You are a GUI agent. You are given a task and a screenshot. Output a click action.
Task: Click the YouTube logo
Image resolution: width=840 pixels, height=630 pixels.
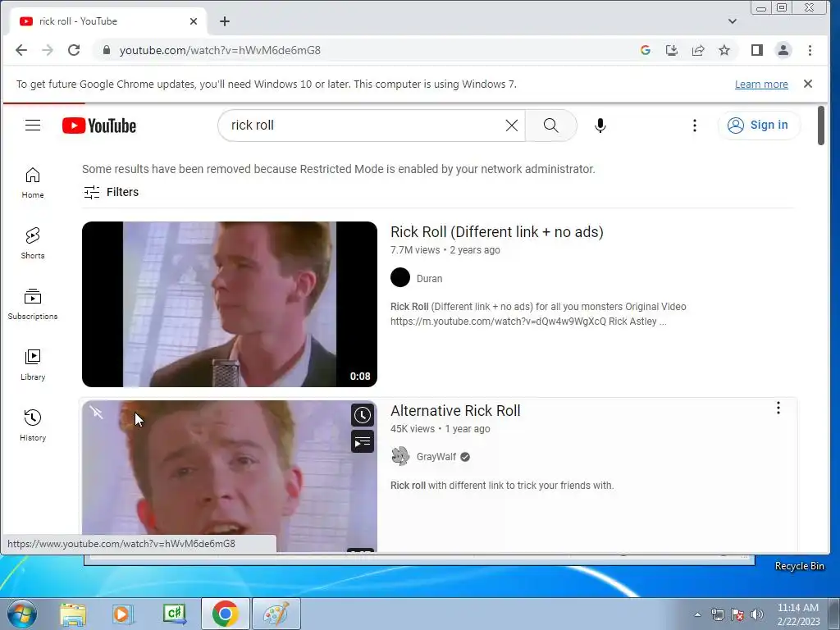point(99,126)
